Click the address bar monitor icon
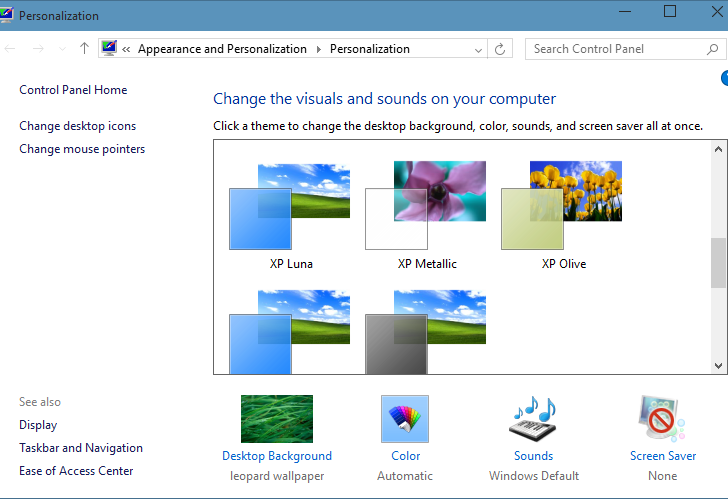This screenshot has height=499, width=728. [x=109, y=48]
